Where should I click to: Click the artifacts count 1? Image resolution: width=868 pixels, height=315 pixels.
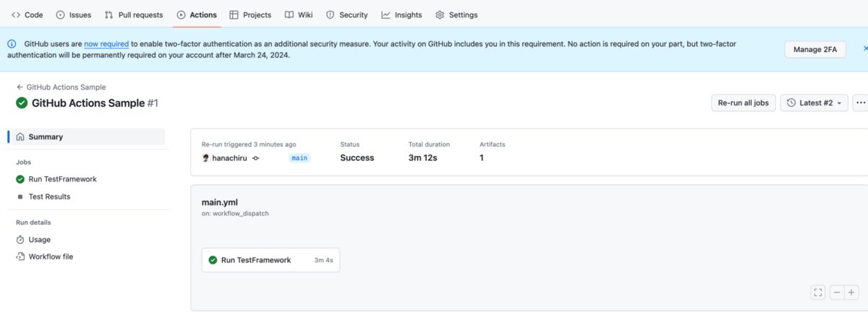point(482,157)
